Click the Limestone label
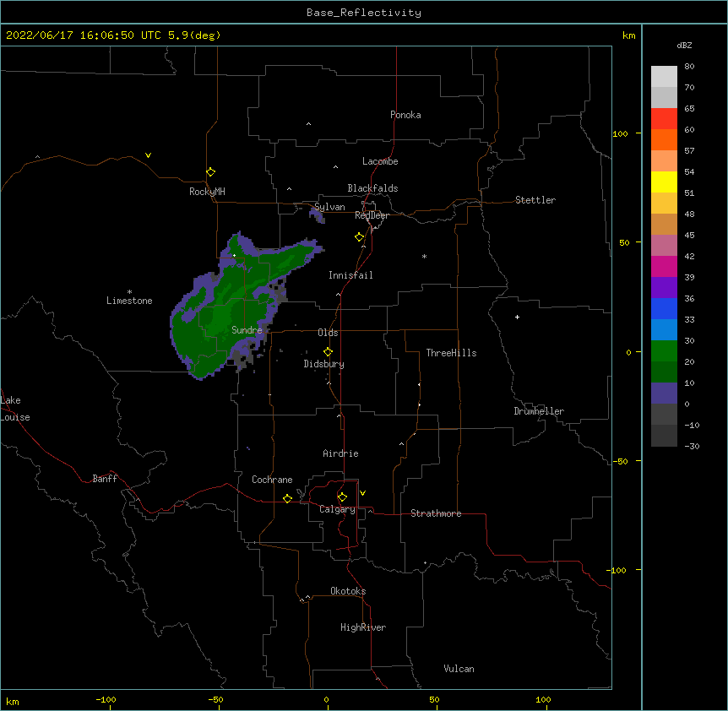Screen dimensions: 728x711 (129, 301)
